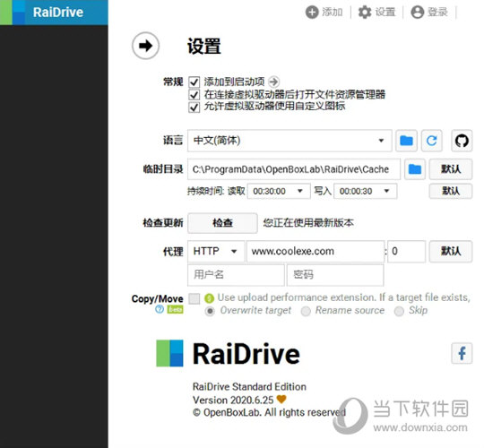Viewport: 484px width, 448px height.
Task: Toggle 在连接虚拟驱动器后打开文件资源管理器 checkbox
Action: [194, 95]
